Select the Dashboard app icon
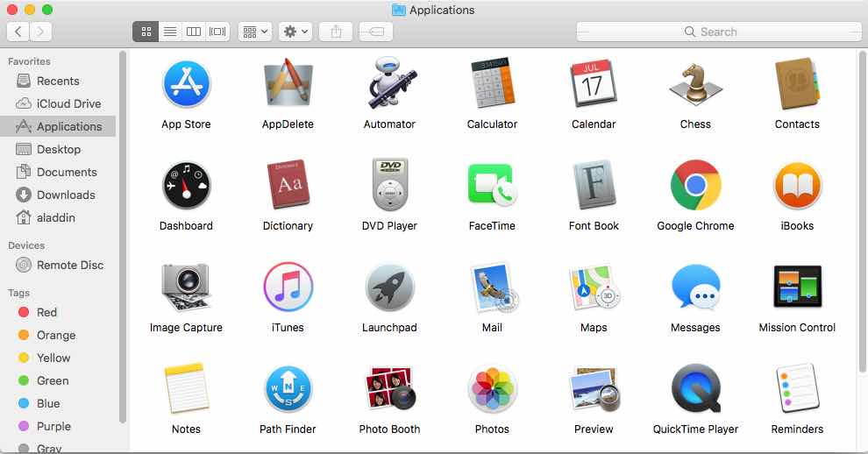 pyautogui.click(x=186, y=186)
